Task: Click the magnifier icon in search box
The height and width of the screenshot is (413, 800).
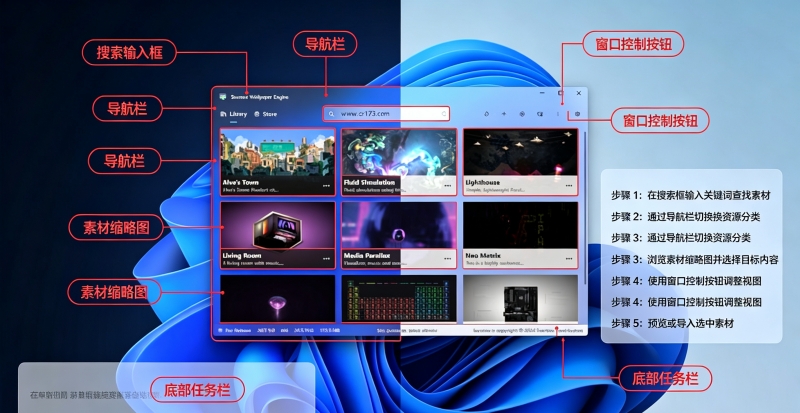Action: pos(332,114)
